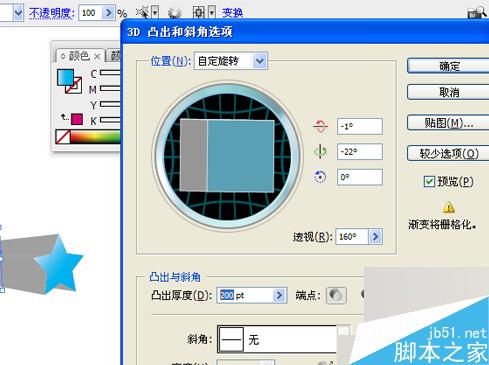Click the 凸出厚度 extrude depth field
Viewport: 489px width, 365px height.
(x=245, y=295)
